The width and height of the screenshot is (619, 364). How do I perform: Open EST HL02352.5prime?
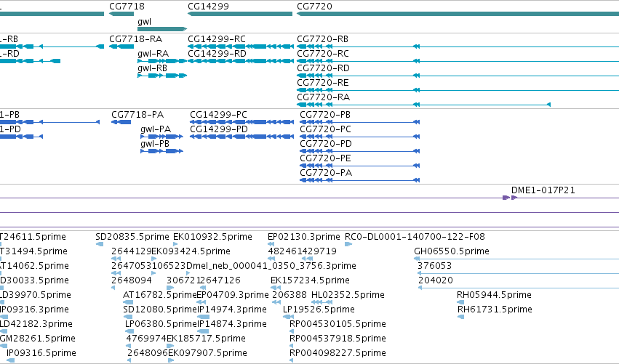348,296
